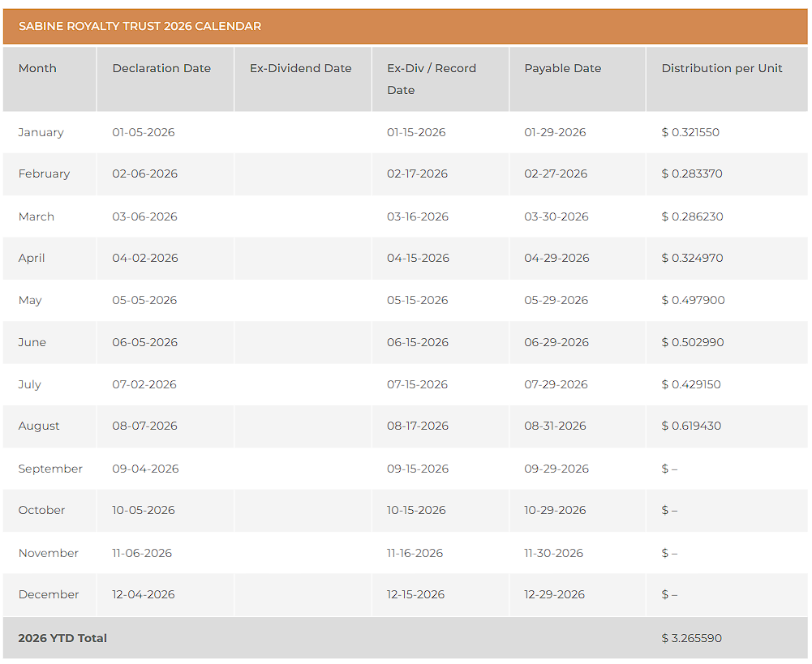Select record date 10-15-2026
Image resolution: width=812 pixels, height=664 pixels.
coord(416,510)
